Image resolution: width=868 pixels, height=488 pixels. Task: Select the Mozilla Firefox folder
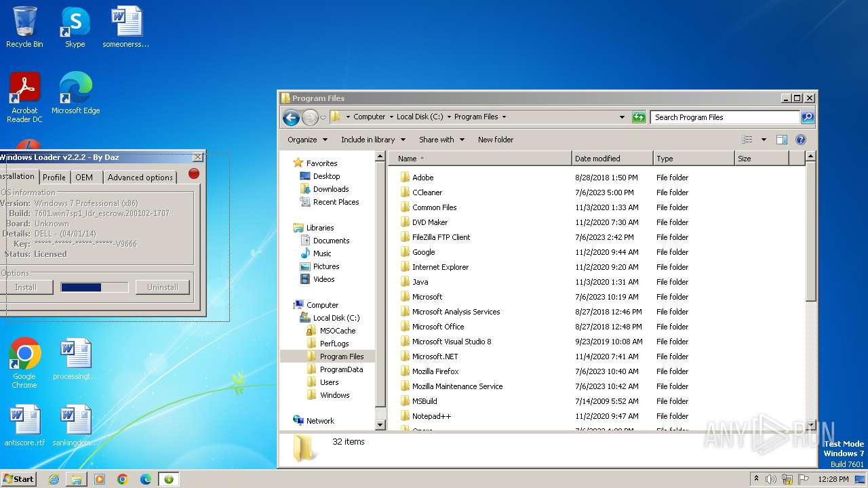435,371
